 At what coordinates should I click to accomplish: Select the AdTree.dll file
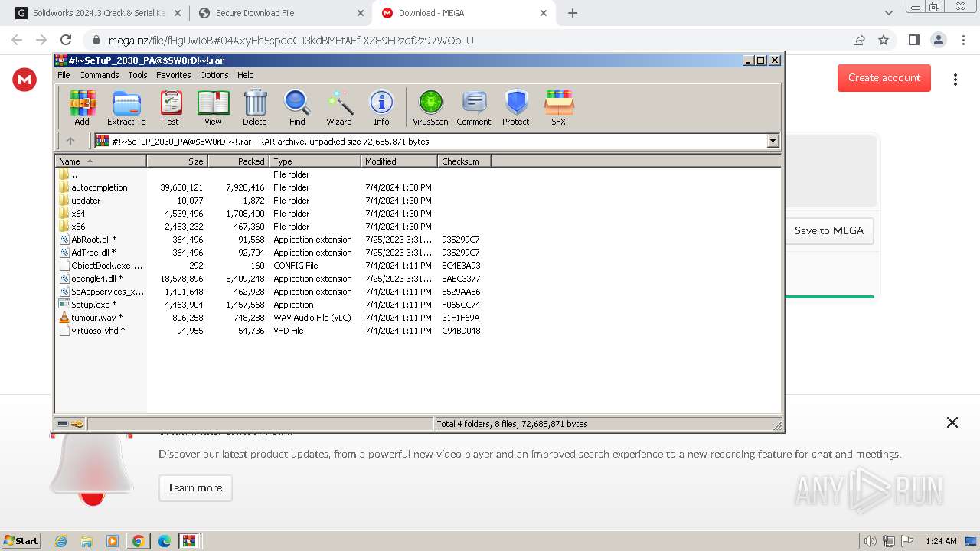(x=88, y=253)
